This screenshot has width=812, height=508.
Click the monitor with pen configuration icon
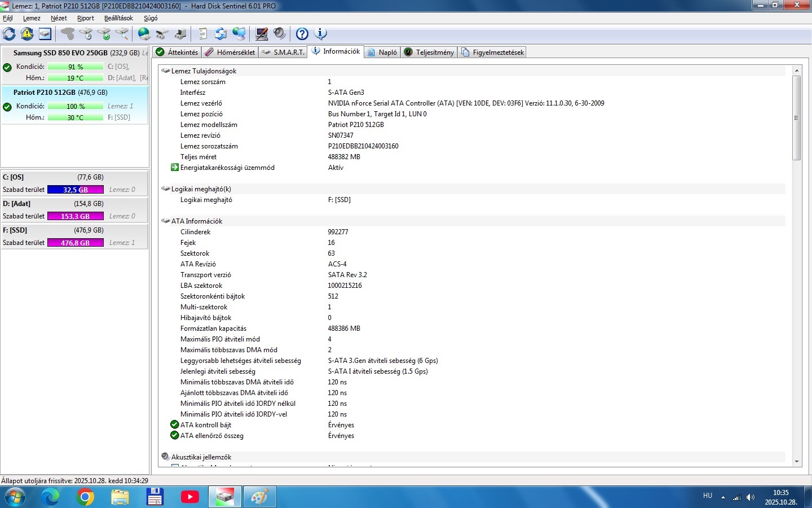[x=262, y=34]
